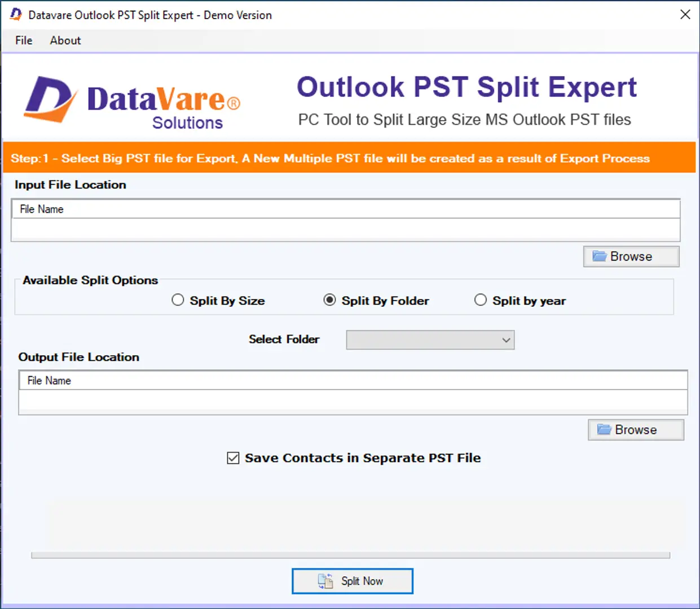Expand the Select Folder dropdown arrow
This screenshot has width=700, height=609.
(506, 340)
